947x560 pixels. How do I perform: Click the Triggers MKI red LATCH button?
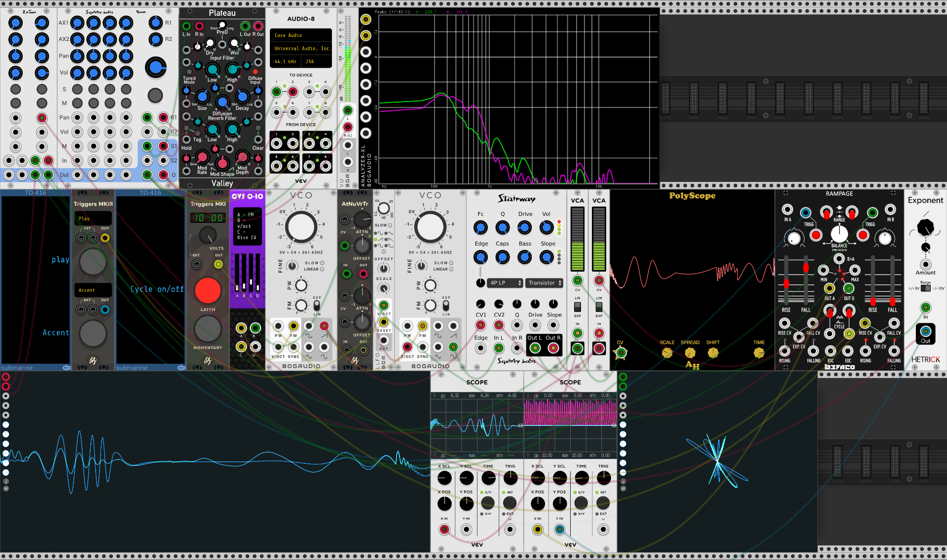(208, 290)
